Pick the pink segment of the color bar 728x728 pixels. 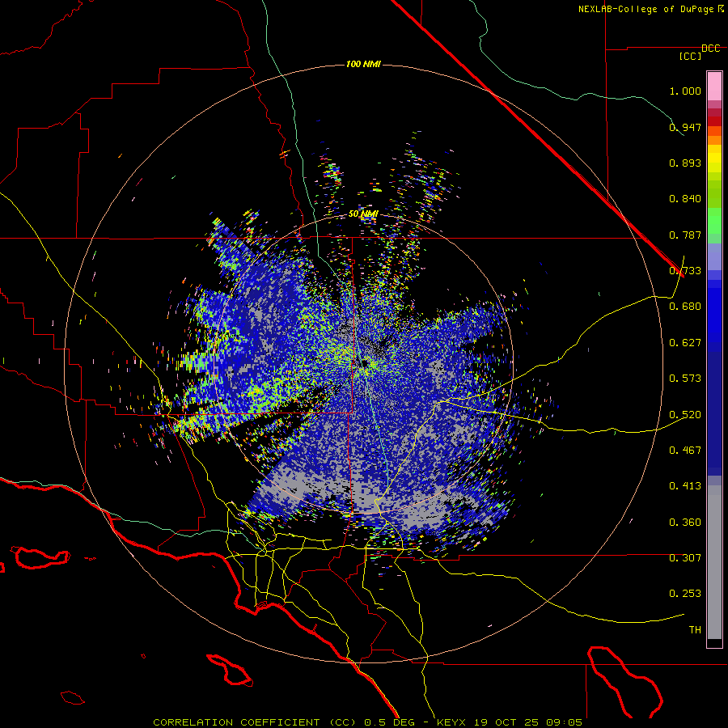click(714, 87)
